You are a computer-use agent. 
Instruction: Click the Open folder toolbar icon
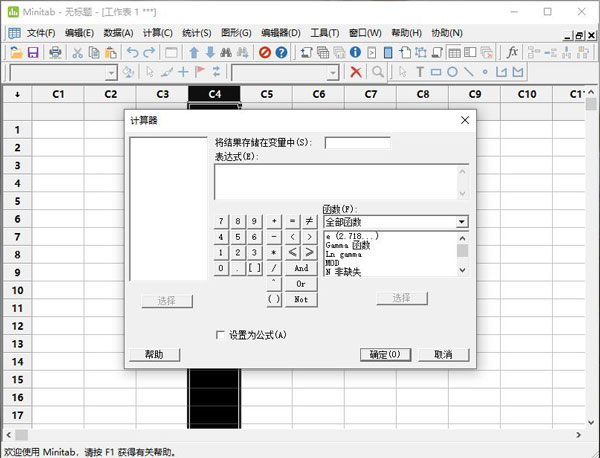click(x=16, y=52)
